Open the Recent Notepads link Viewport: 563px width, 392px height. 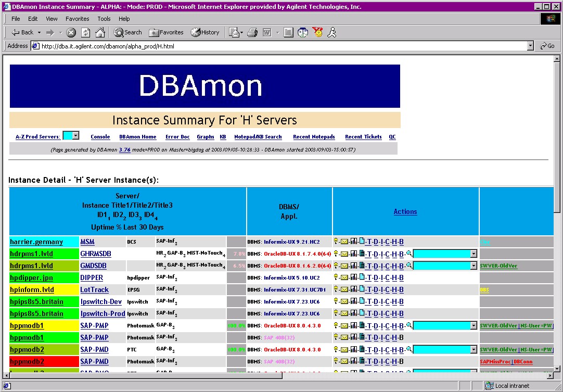pyautogui.click(x=314, y=136)
